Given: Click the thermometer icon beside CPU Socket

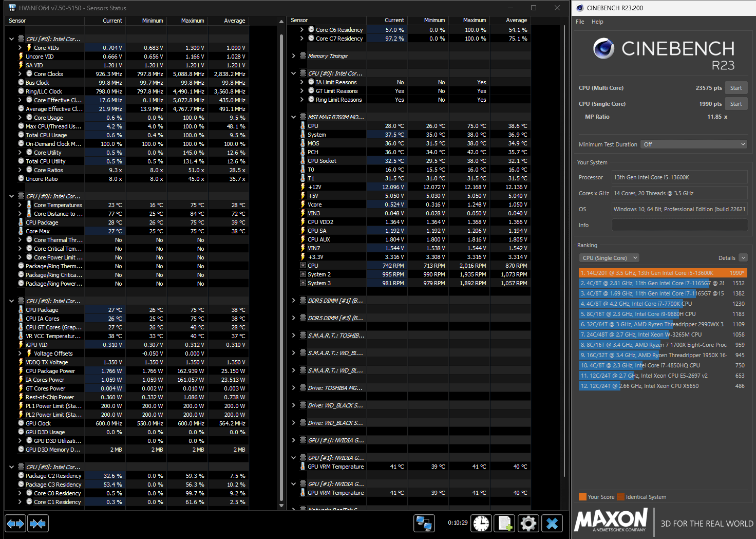Looking at the screenshot, I should (303, 161).
